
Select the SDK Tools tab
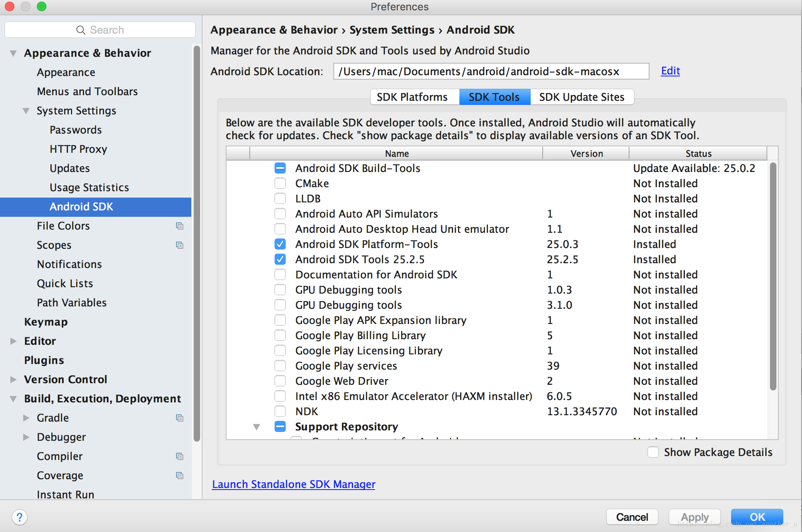point(495,97)
